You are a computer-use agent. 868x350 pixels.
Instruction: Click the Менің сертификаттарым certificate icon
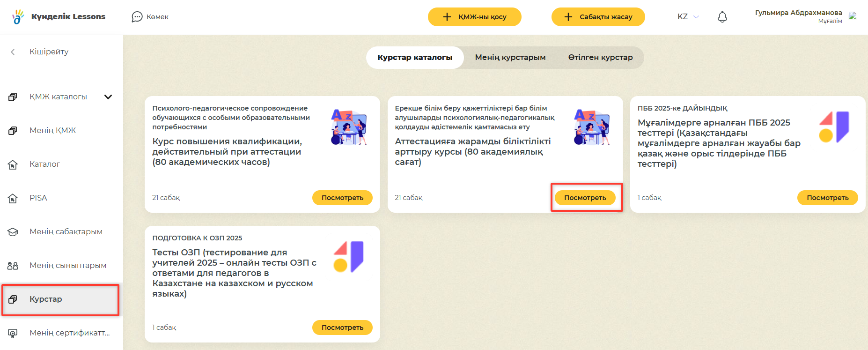tap(13, 333)
